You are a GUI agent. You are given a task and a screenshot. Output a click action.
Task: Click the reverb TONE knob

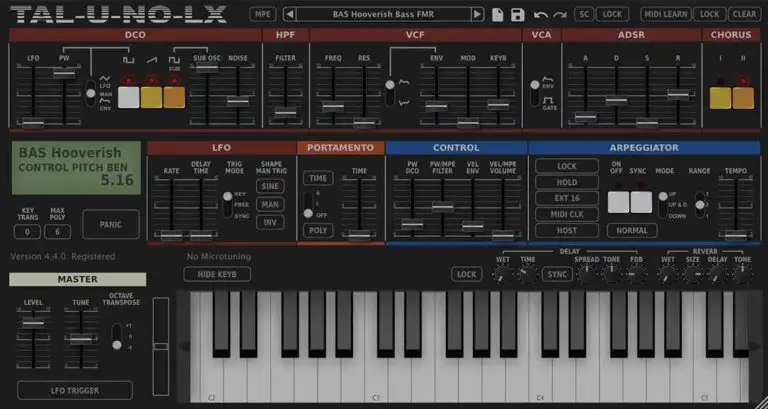pyautogui.click(x=743, y=275)
